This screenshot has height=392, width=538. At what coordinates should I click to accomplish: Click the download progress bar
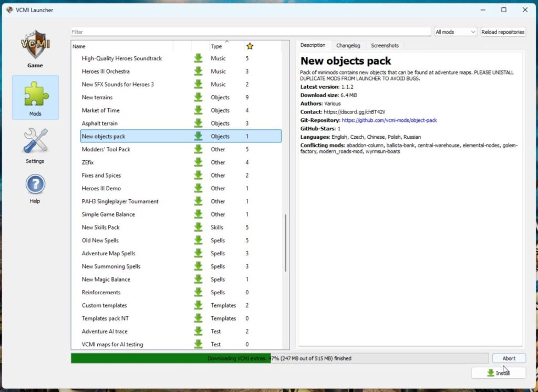click(280, 358)
